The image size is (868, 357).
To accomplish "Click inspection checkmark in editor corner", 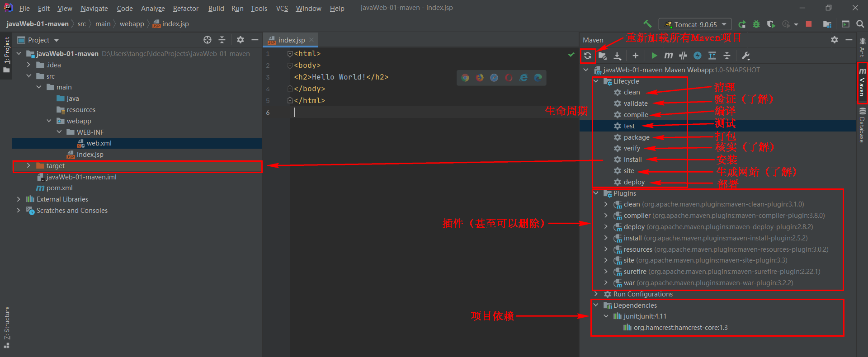I will click(571, 54).
